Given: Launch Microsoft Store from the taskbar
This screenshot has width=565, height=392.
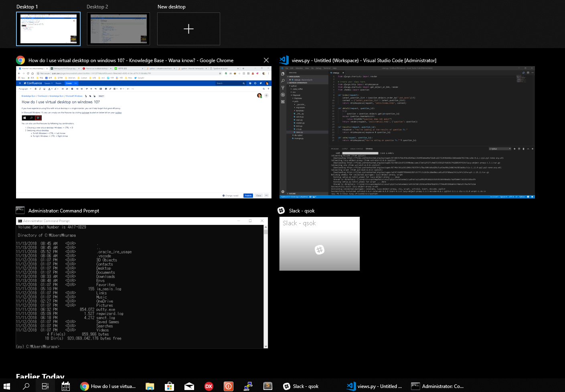Looking at the screenshot, I should point(170,386).
